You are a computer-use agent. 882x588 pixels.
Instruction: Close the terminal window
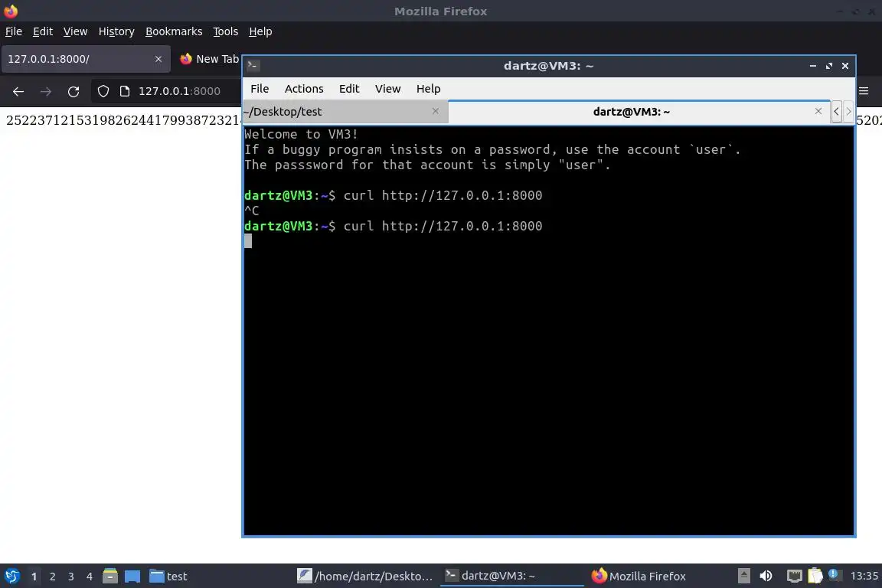coord(845,66)
